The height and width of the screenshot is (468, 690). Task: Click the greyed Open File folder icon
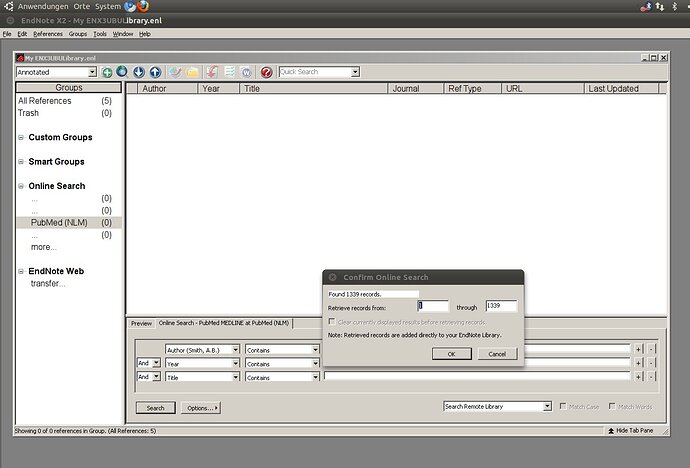pos(192,72)
